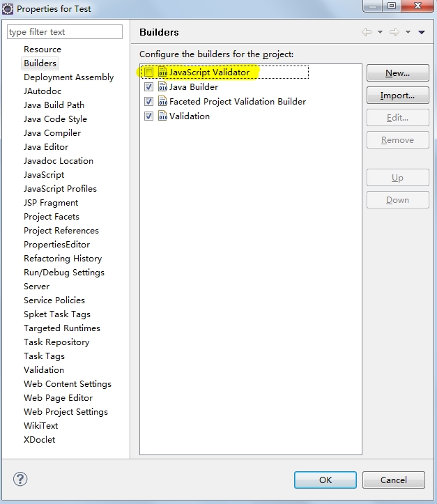
Task: Open the view menu dropdown triangle
Action: click(x=422, y=32)
